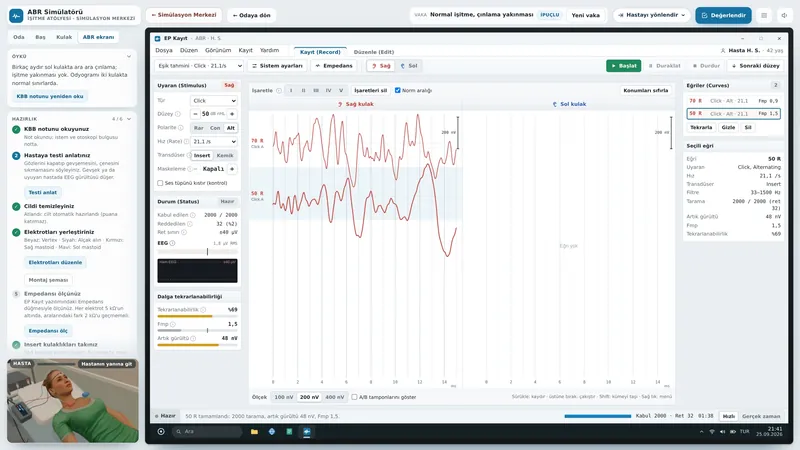This screenshot has width=800, height=450.
Task: Open the file explorer folder taskbar icon
Action: pyautogui.click(x=254, y=432)
